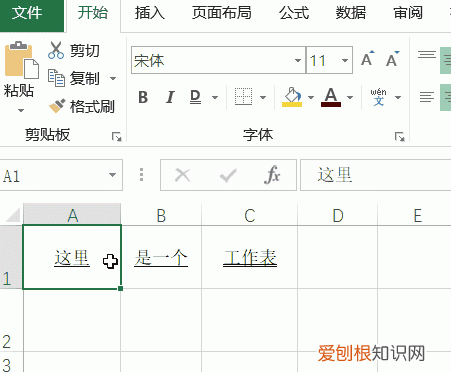
Task: Click into the formula bar showing 这里
Action: (x=376, y=175)
